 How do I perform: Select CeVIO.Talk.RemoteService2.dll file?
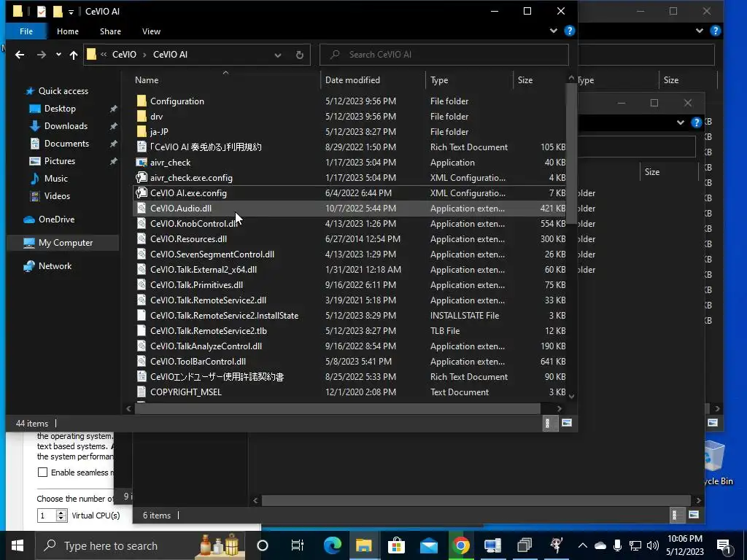(208, 300)
